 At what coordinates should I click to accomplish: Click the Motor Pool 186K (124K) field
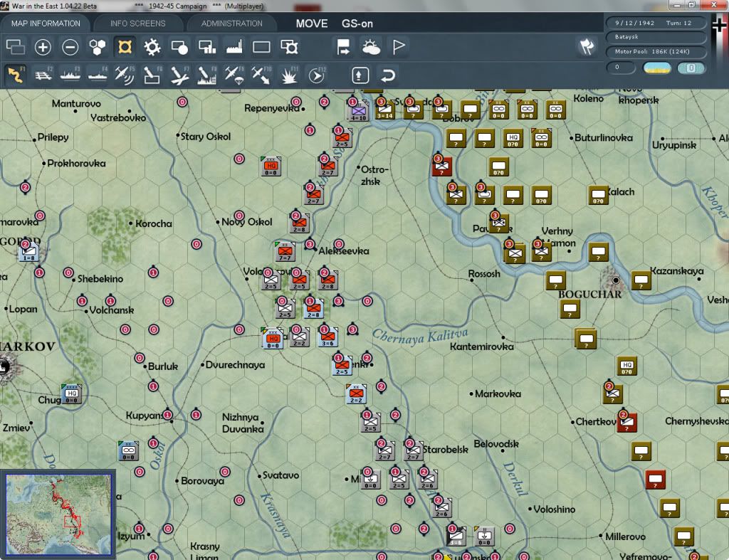coord(655,51)
